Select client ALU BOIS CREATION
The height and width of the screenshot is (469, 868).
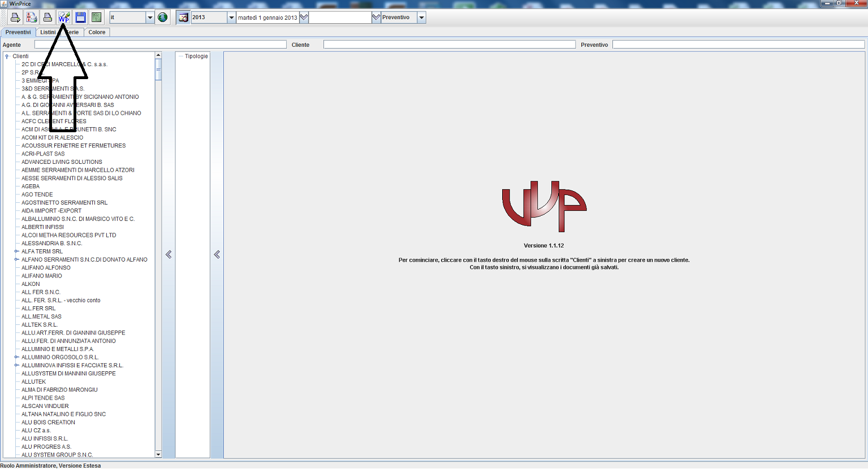[x=48, y=422]
